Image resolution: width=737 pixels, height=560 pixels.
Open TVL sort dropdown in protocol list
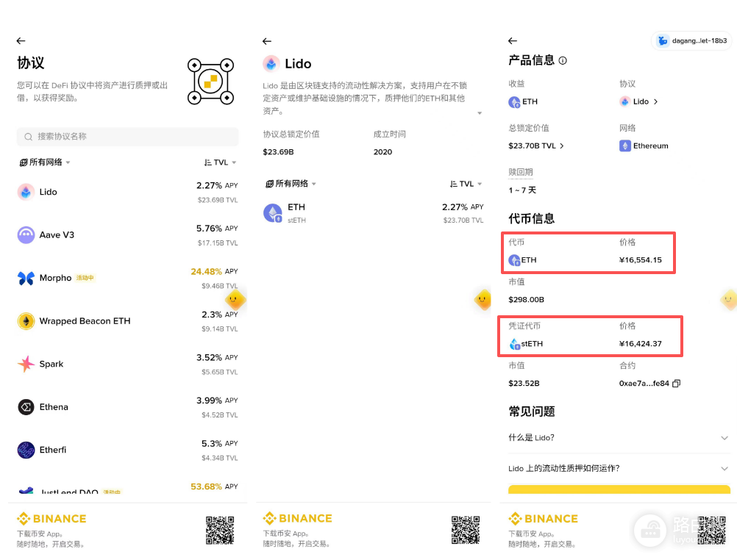point(220,162)
